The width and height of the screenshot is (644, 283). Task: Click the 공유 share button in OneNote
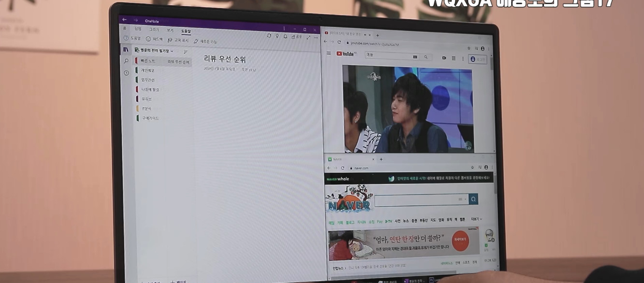[x=296, y=37]
